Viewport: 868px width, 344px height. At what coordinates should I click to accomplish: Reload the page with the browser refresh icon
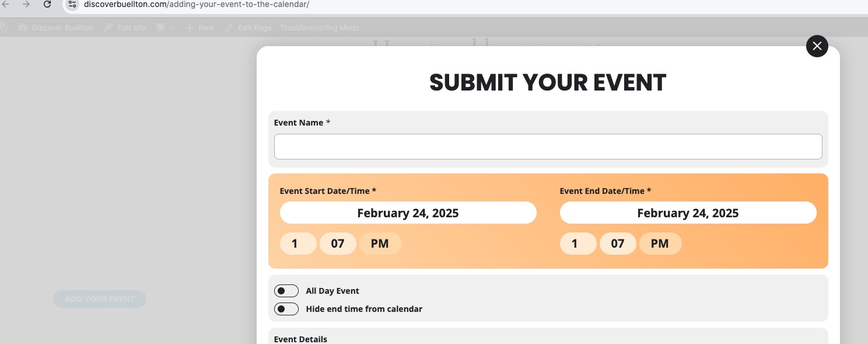(x=47, y=5)
